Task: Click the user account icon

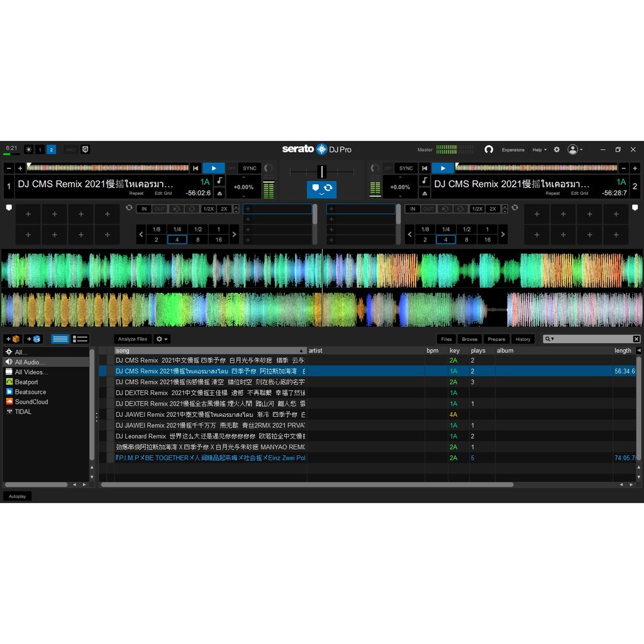Action: pyautogui.click(x=572, y=150)
